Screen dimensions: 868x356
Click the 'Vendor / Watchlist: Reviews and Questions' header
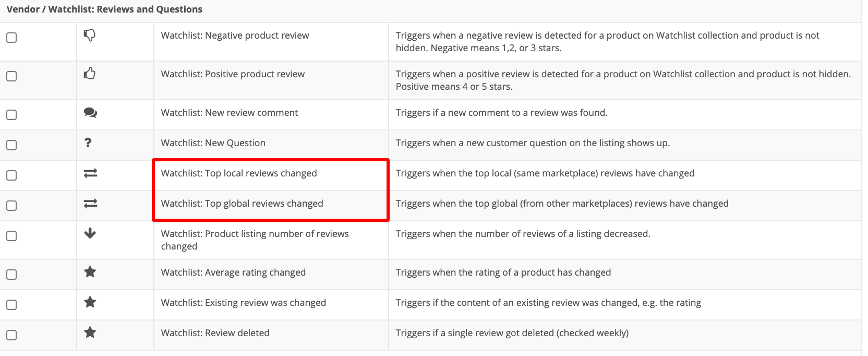click(104, 9)
